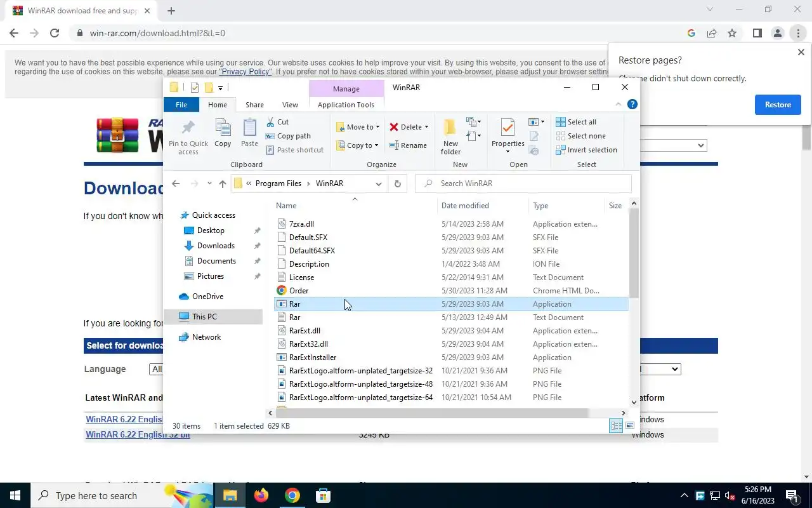Click the Cut scissors command
Viewport: 812px width, 508px height.
coord(277,122)
